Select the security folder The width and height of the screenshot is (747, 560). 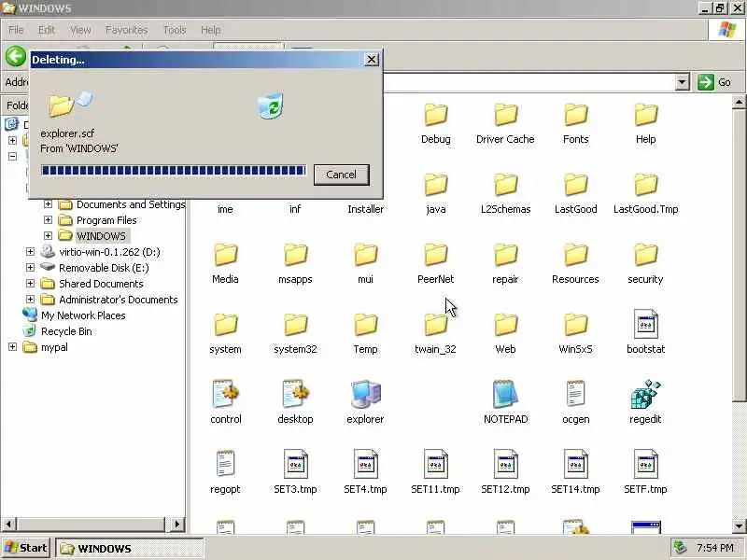[x=645, y=264]
